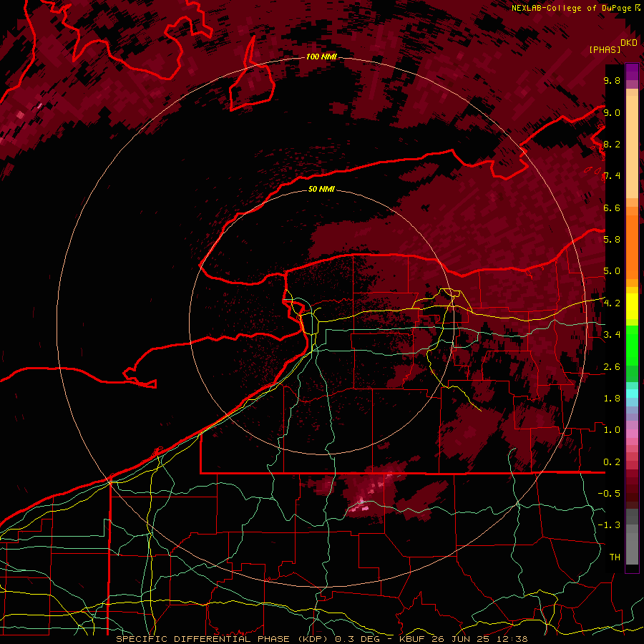Screen dimensions: 644x644
Task: Pick the yellow segment of the color bar
Action: [632, 306]
